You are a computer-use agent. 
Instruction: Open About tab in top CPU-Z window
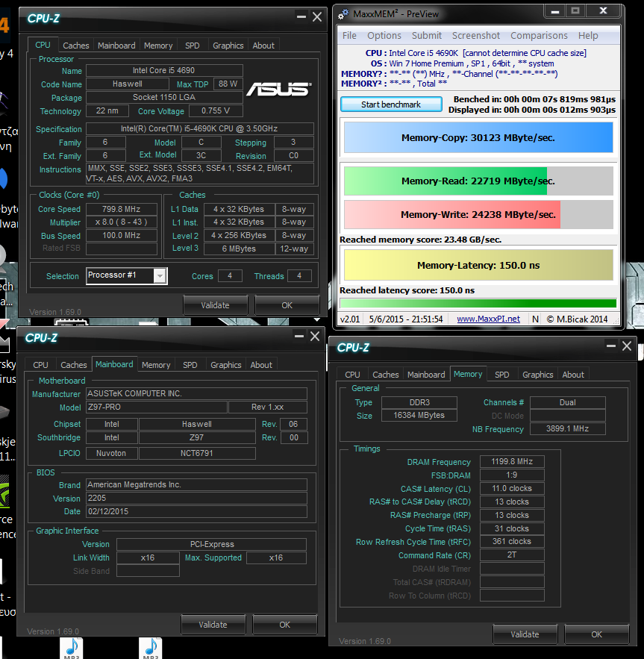point(263,46)
